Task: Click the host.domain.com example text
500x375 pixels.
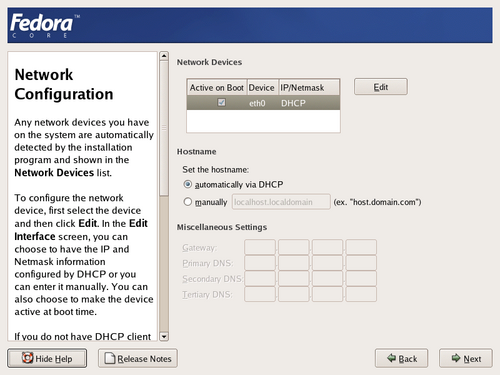Action: [377, 202]
